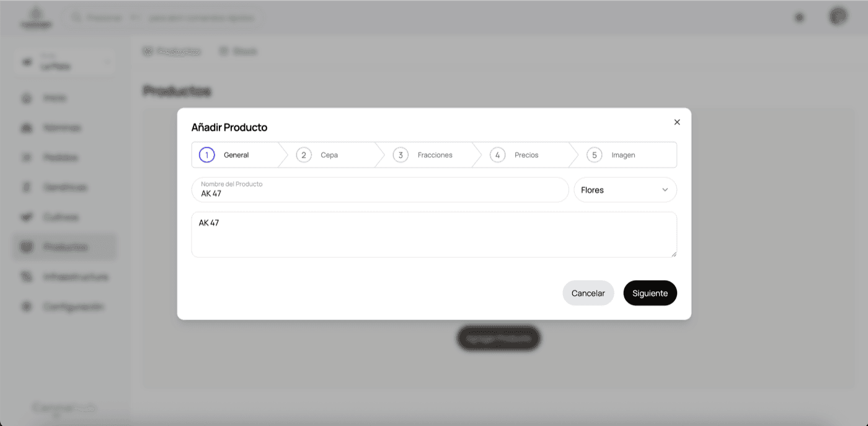
Task: Expand the La Plata location selector
Action: pyautogui.click(x=66, y=63)
